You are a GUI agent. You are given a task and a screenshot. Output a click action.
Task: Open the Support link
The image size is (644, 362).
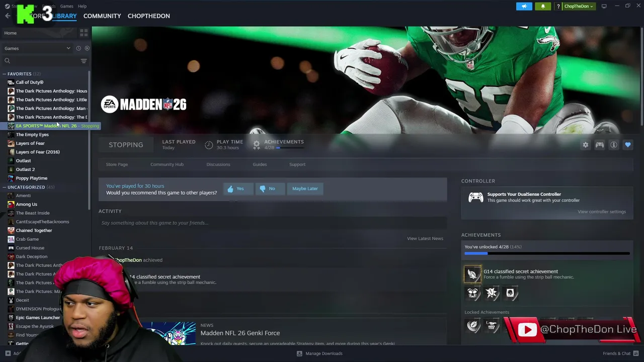(297, 164)
